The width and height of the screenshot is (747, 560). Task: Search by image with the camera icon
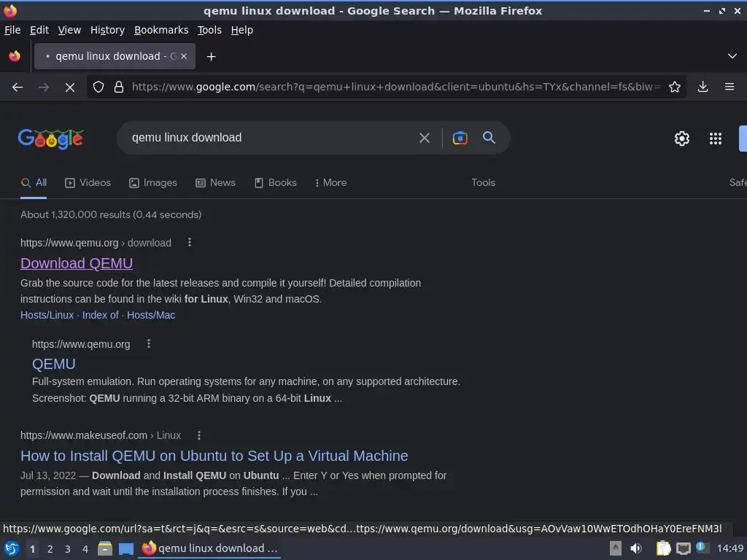[x=460, y=138]
